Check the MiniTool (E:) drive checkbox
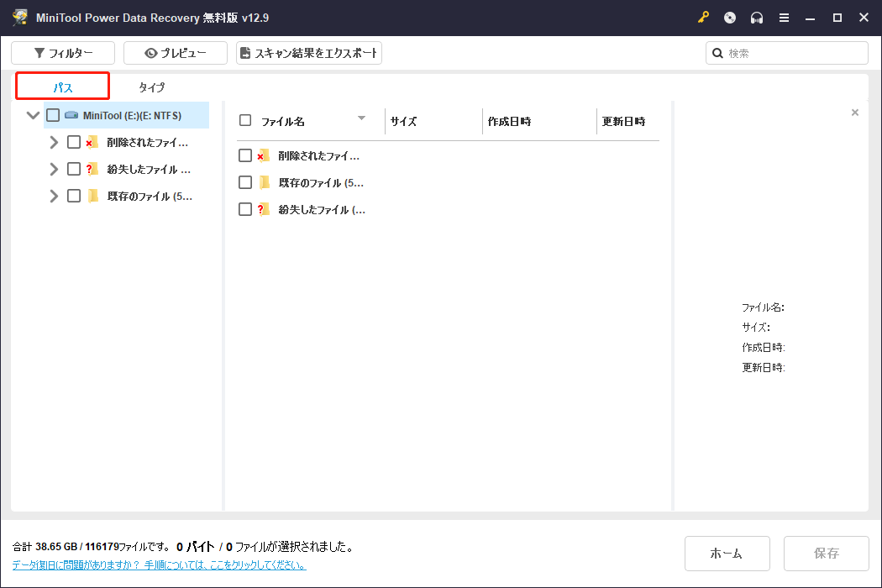The image size is (882, 588). pyautogui.click(x=53, y=115)
